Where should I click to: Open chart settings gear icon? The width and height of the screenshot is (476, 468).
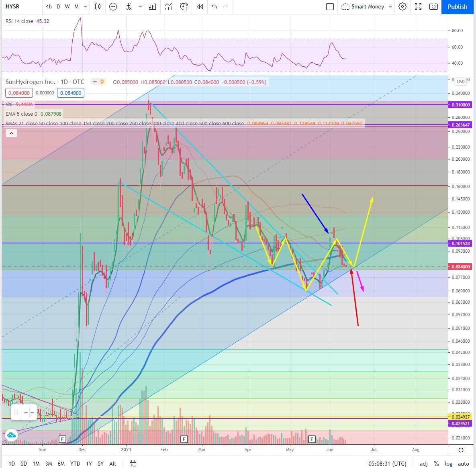[402, 6]
